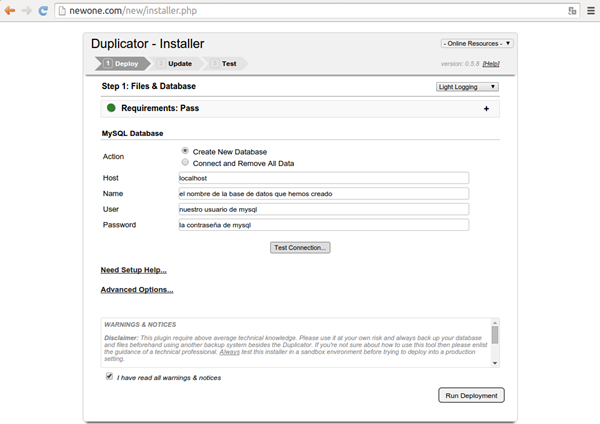Select Connect and Remove All Data
This screenshot has width=600, height=424.
(185, 162)
